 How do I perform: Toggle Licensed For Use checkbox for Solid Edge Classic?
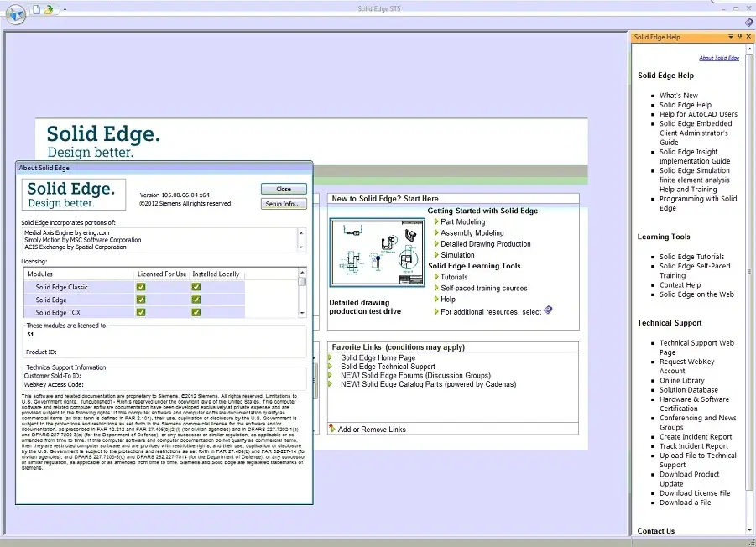pos(141,287)
